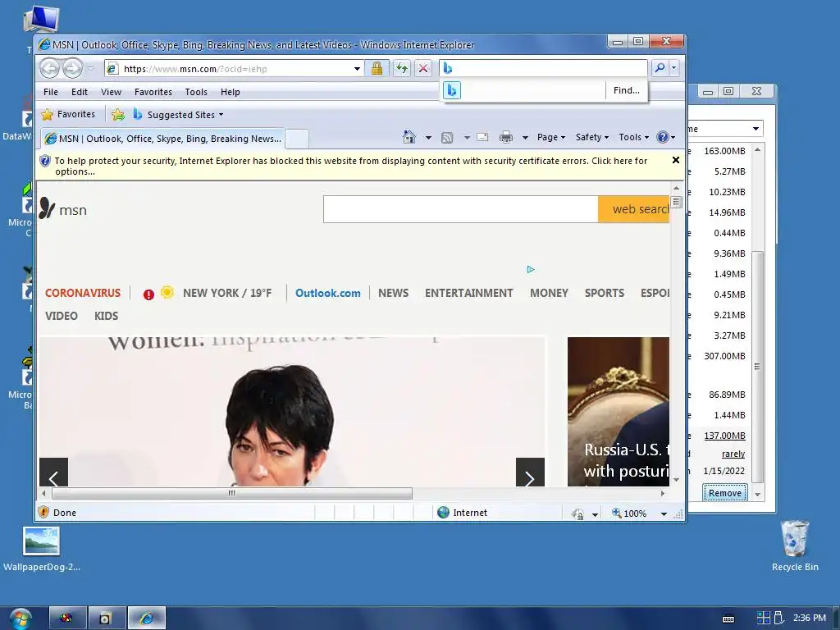Screen dimensions: 840x630
Task: Click the red Stop loading icon
Action: [x=423, y=68]
